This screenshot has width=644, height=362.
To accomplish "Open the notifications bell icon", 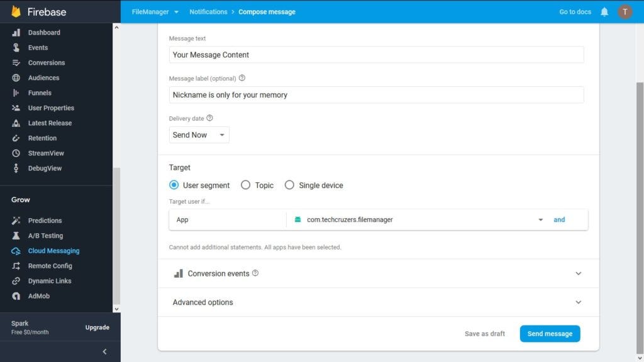I will pos(604,12).
